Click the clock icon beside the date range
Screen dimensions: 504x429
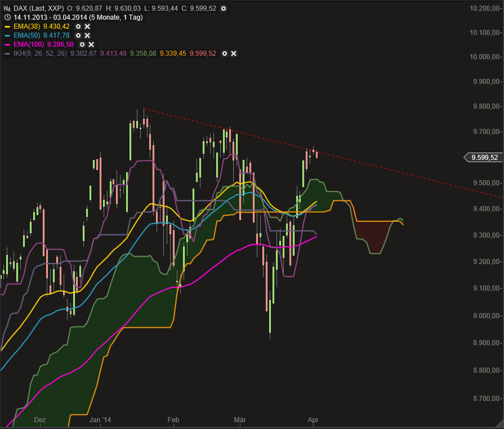tap(8, 17)
